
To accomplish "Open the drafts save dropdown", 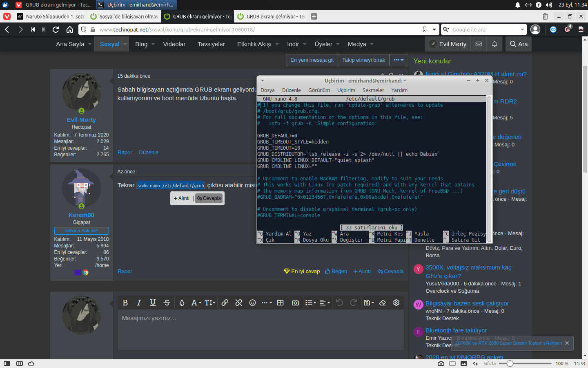I will 369,303.
